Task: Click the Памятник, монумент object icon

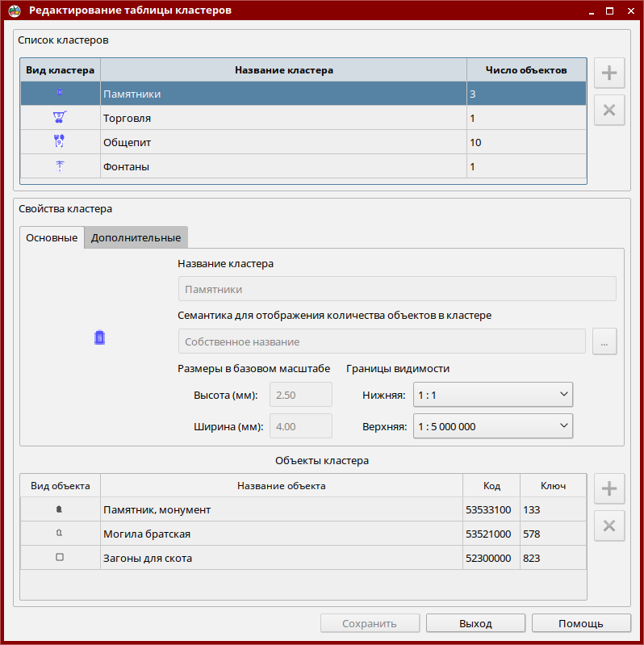Action: (59, 509)
